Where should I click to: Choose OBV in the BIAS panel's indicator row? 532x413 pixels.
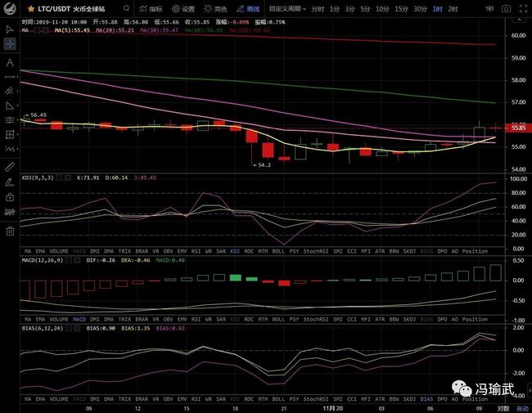168,399
